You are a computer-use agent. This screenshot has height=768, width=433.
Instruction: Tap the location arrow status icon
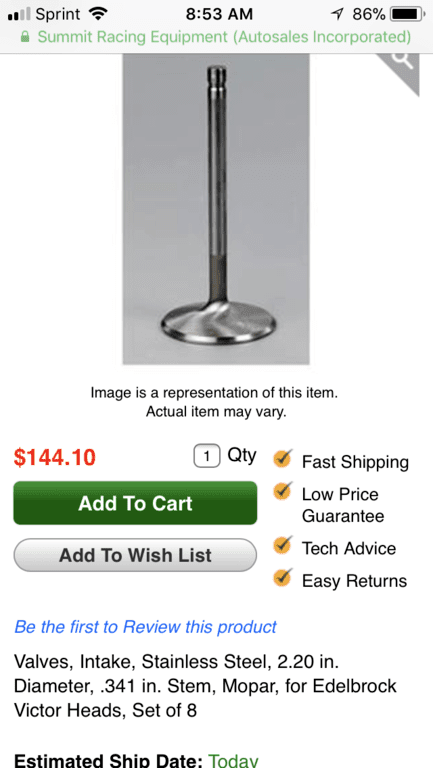[337, 14]
